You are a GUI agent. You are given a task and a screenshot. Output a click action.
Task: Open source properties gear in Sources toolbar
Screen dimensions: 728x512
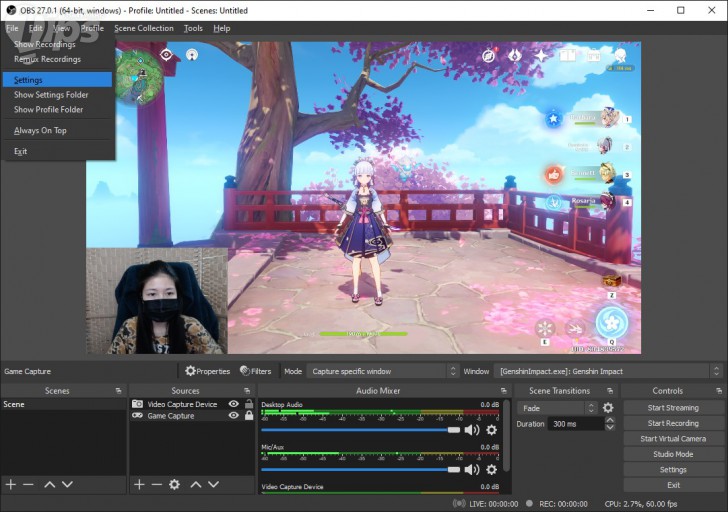tap(175, 484)
